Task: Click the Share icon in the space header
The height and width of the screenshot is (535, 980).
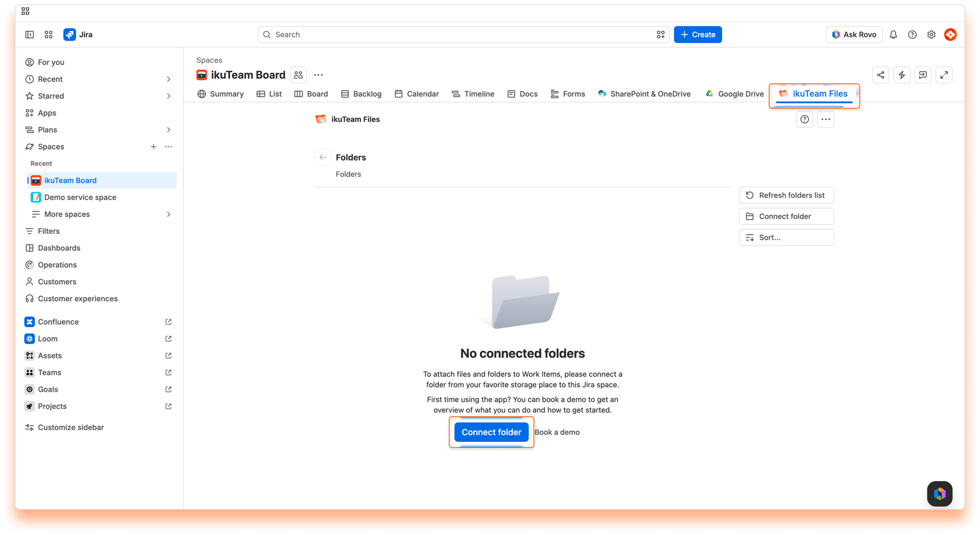Action: 881,75
